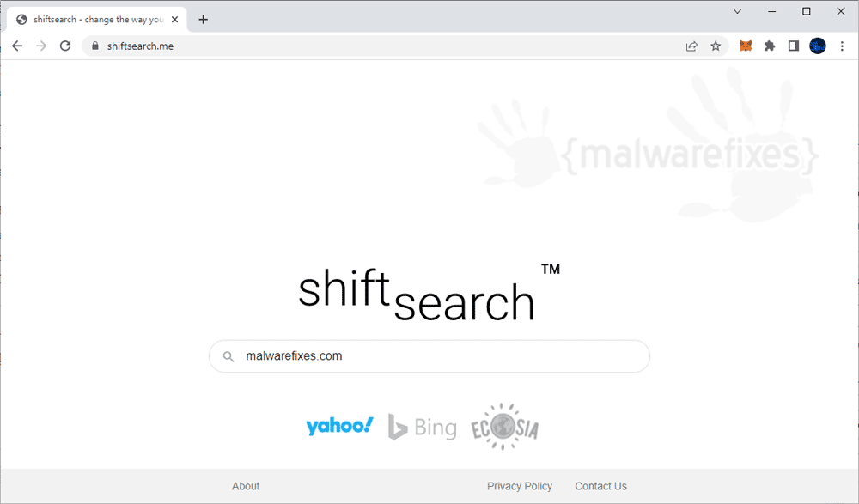
Task: Open the MetaMask fox extension
Action: [x=746, y=46]
